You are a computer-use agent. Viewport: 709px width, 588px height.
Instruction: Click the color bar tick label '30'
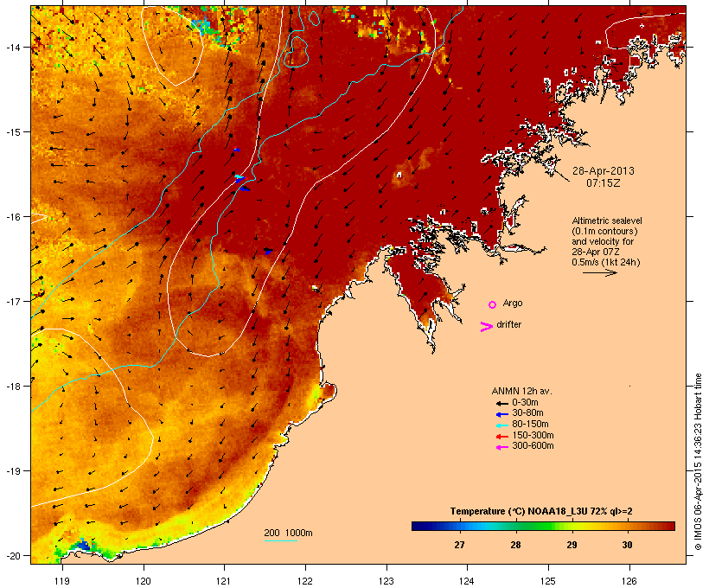coord(627,545)
